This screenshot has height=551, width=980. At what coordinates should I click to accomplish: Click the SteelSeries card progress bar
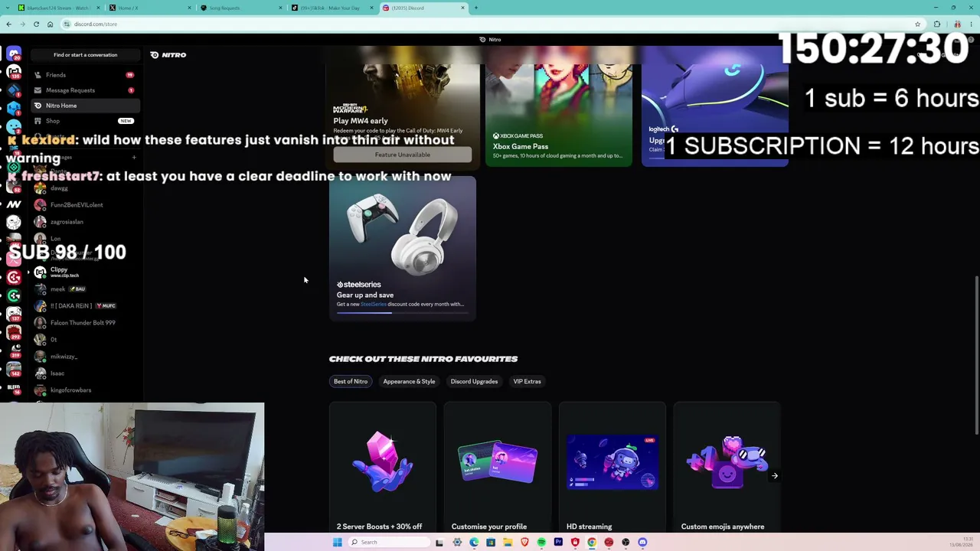[403, 312]
